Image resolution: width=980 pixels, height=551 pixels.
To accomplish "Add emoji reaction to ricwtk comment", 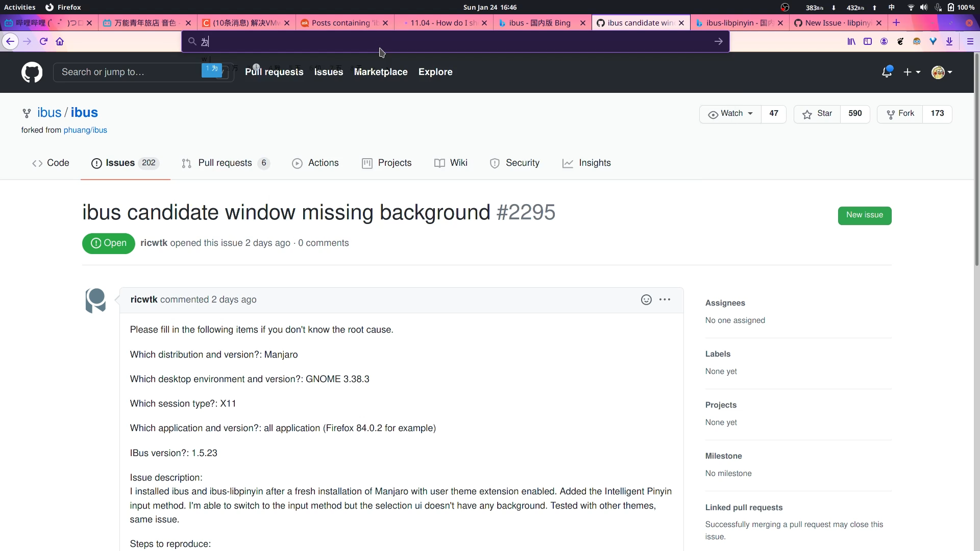I will point(646,299).
